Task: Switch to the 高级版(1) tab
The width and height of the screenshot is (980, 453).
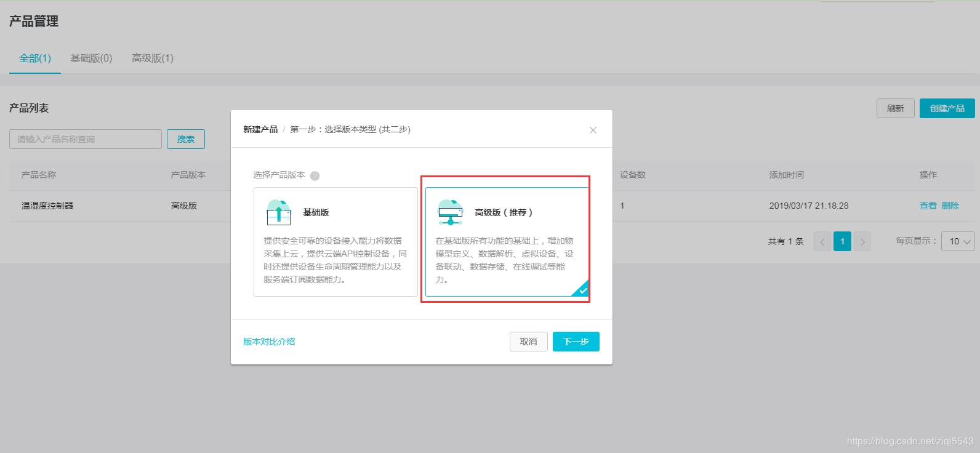Action: pyautogui.click(x=153, y=58)
